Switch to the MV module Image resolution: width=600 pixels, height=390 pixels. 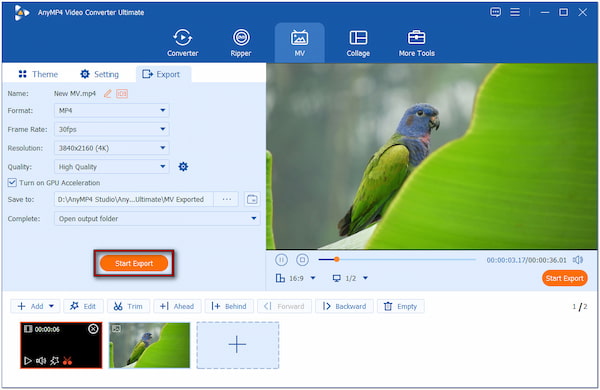tap(299, 42)
